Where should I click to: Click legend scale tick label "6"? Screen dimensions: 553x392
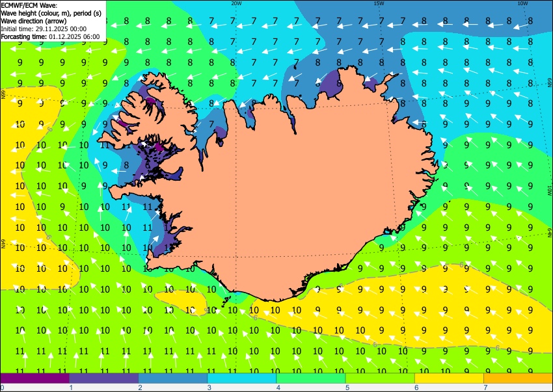416,387
